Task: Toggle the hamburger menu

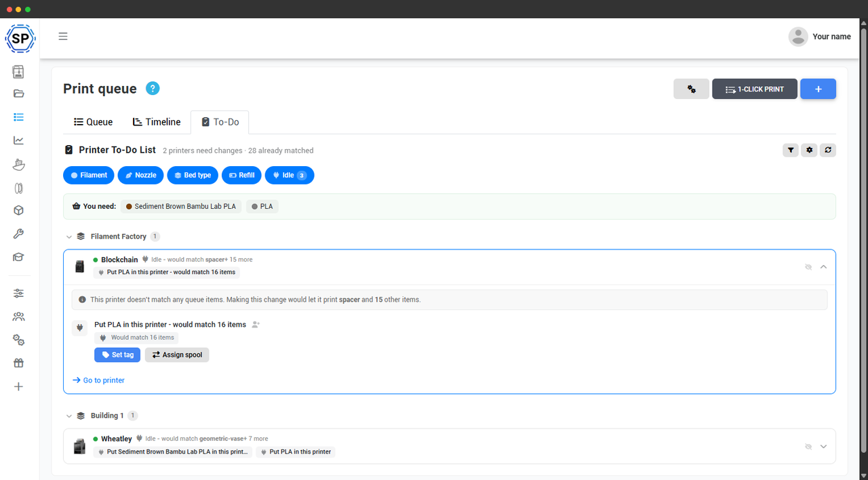Action: (x=63, y=37)
